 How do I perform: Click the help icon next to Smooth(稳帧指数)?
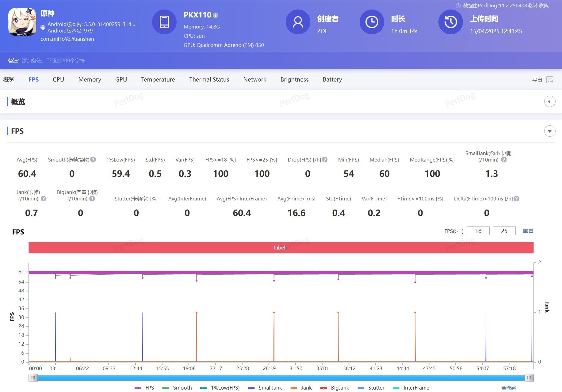[x=93, y=160]
